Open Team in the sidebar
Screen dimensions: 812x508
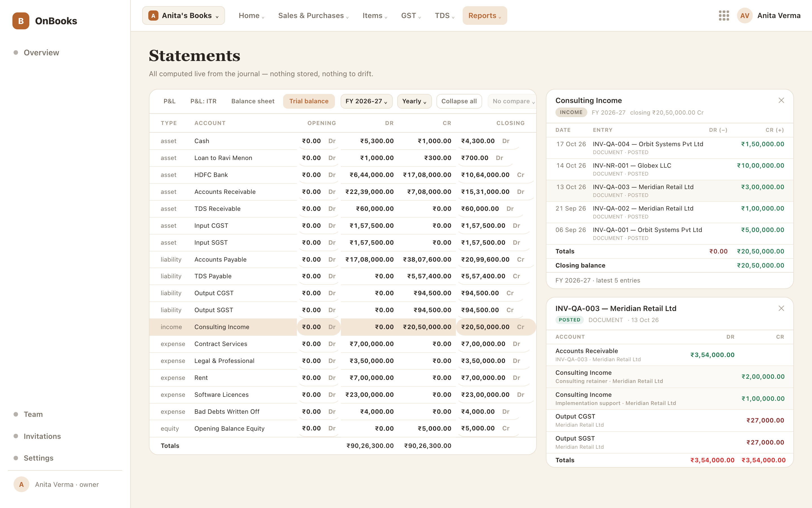coord(33,414)
